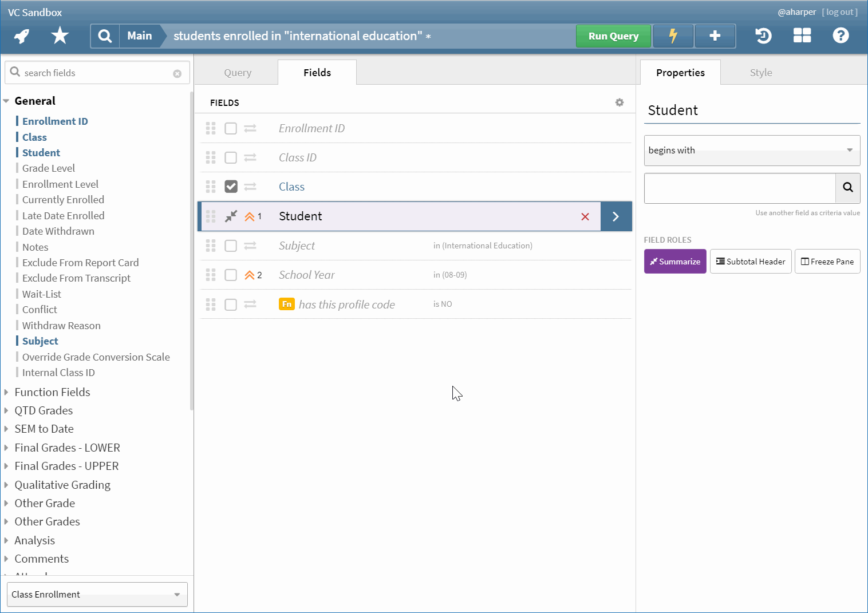The width and height of the screenshot is (868, 613).
Task: Open the Class Enrollment dropdown
Action: pyautogui.click(x=96, y=594)
